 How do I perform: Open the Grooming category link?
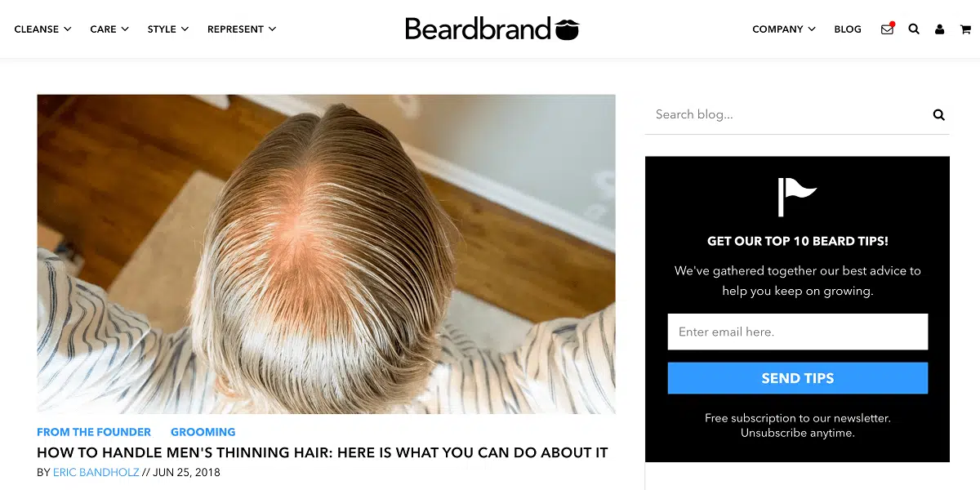[x=203, y=432]
